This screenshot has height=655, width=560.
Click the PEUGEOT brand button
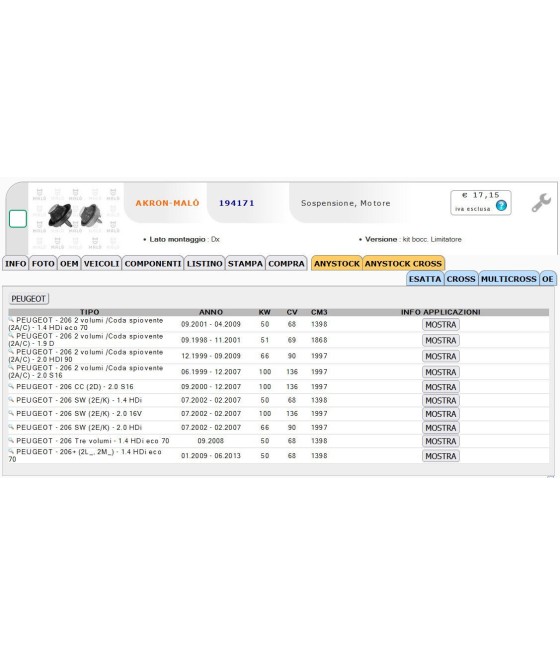28,299
